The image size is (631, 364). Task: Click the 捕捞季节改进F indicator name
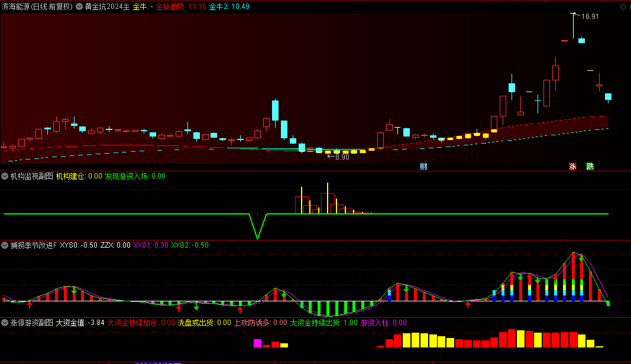pos(34,245)
